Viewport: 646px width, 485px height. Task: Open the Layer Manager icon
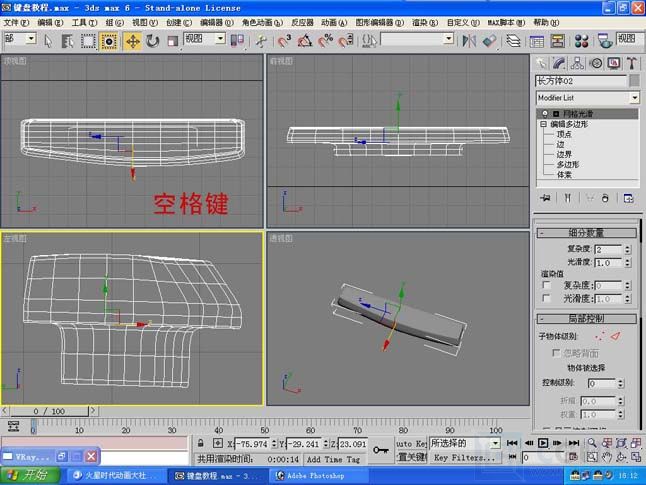(513, 41)
